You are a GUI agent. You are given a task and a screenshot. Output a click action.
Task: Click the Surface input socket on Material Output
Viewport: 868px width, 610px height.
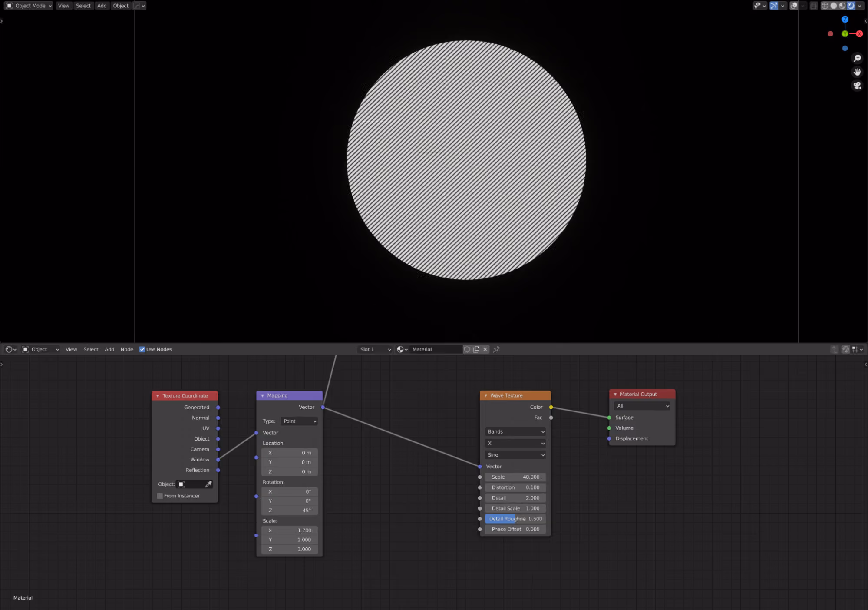pyautogui.click(x=609, y=418)
